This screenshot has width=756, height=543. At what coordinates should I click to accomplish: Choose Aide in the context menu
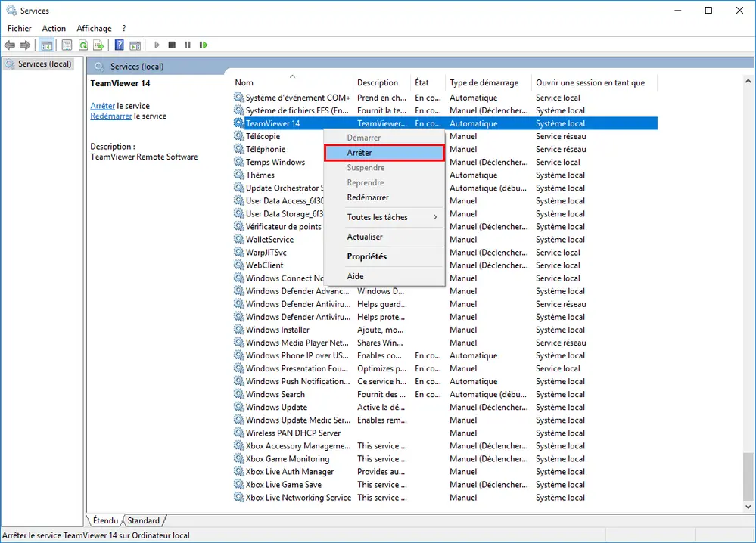(x=384, y=276)
